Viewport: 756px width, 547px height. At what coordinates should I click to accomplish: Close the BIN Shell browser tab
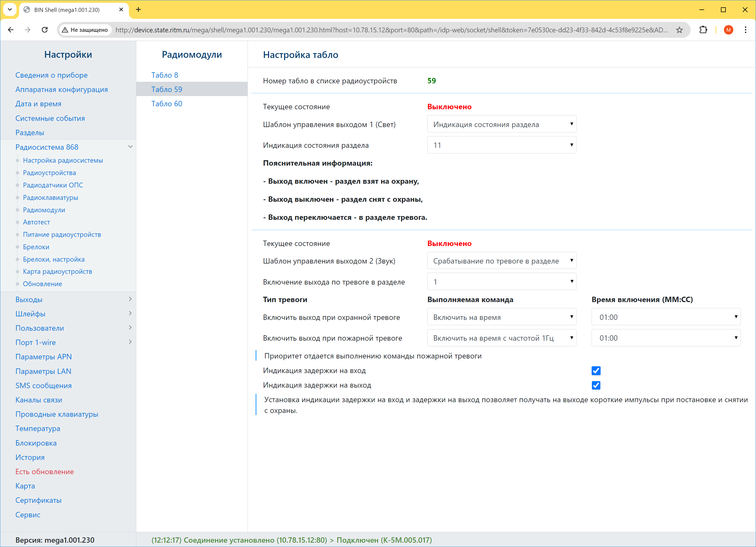click(x=121, y=10)
